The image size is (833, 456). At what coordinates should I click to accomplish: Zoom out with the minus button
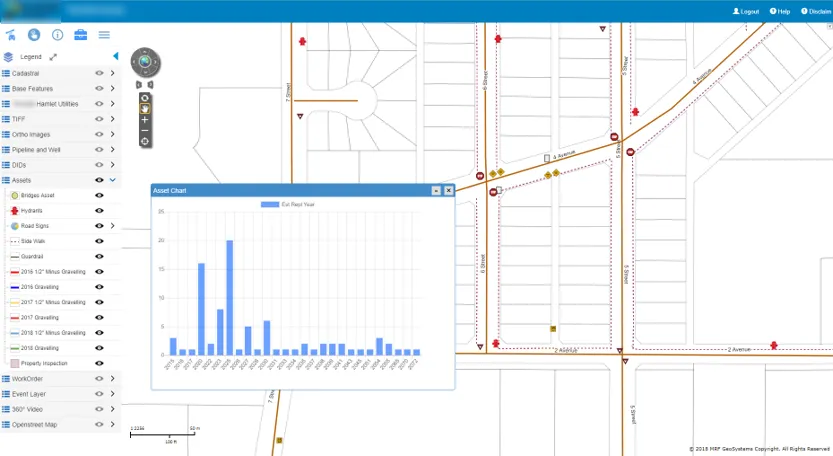(144, 131)
